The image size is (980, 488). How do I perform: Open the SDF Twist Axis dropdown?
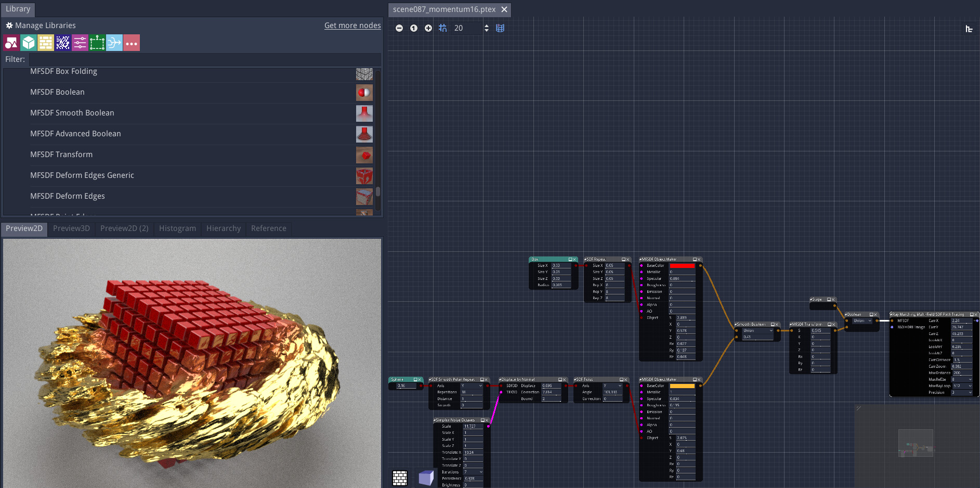[613, 386]
